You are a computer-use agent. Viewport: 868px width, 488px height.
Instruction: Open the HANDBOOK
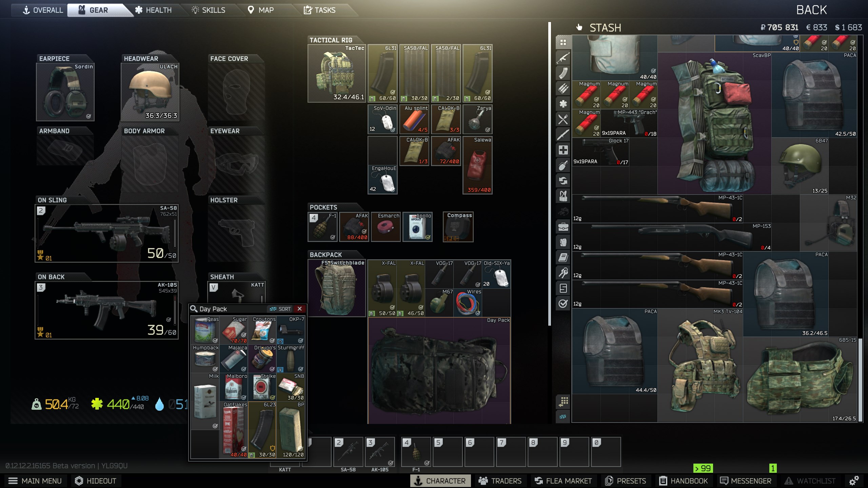[x=683, y=481]
